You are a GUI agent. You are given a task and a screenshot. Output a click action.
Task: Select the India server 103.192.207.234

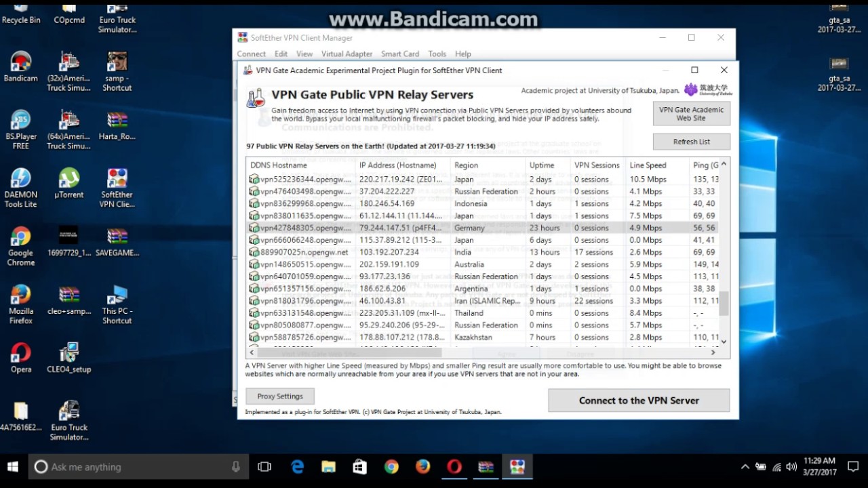[482, 252]
